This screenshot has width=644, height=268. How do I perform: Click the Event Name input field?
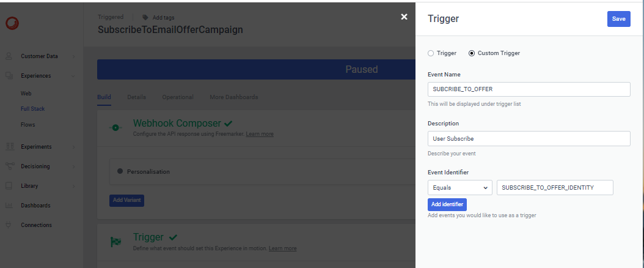pyautogui.click(x=529, y=89)
